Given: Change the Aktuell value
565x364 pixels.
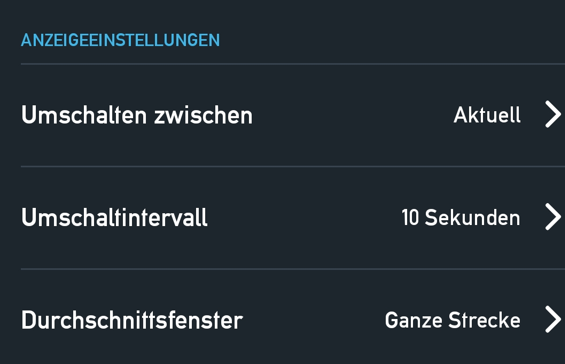Looking at the screenshot, I should point(487,115).
